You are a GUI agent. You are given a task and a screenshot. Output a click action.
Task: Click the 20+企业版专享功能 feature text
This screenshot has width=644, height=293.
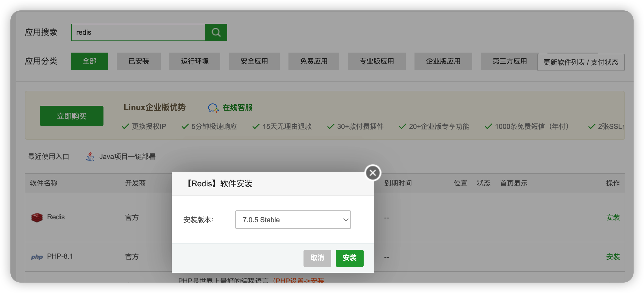pyautogui.click(x=439, y=127)
